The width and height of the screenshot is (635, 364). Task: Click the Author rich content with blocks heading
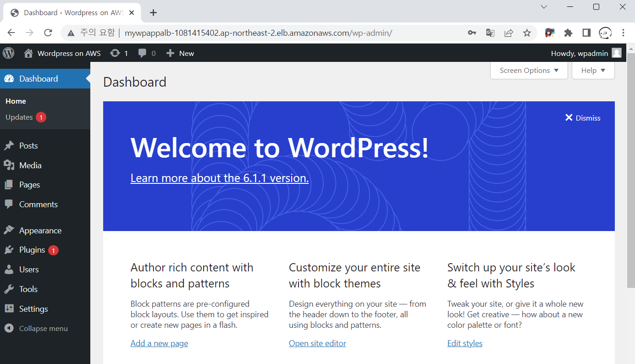click(192, 276)
